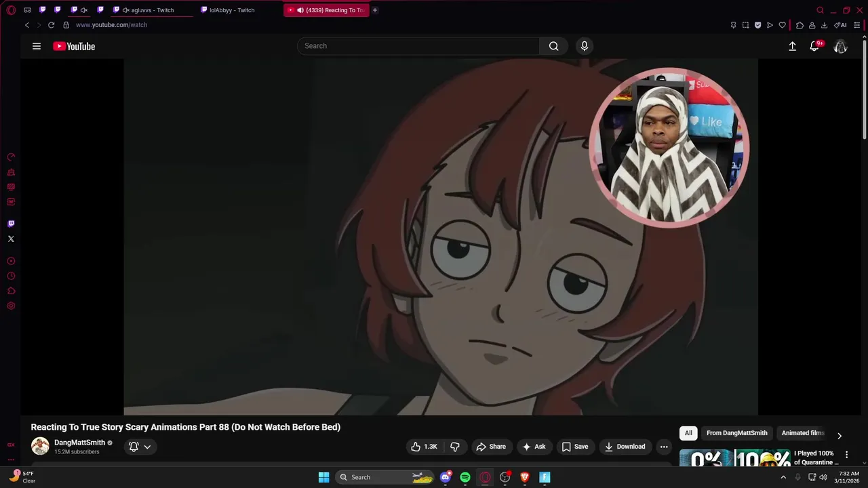868x488 pixels.
Task: Save the video to a playlist
Action: click(x=575, y=447)
